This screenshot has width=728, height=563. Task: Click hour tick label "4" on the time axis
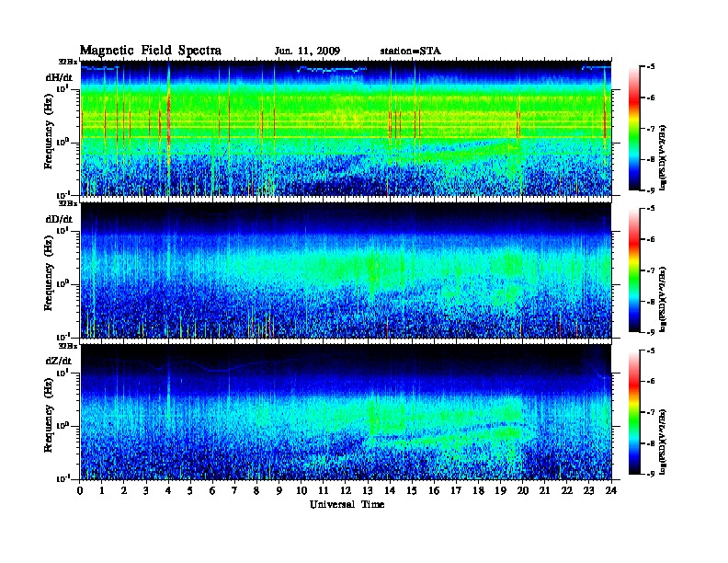pyautogui.click(x=168, y=490)
